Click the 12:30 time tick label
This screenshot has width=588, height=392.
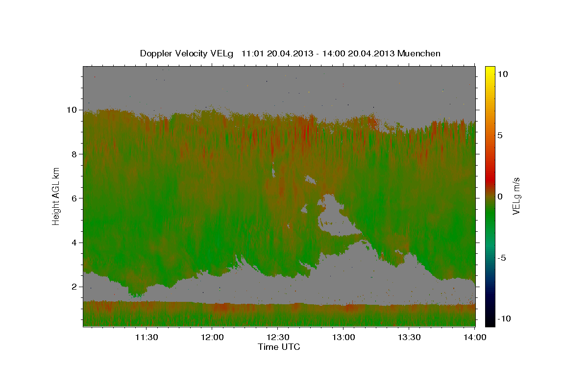(x=277, y=338)
